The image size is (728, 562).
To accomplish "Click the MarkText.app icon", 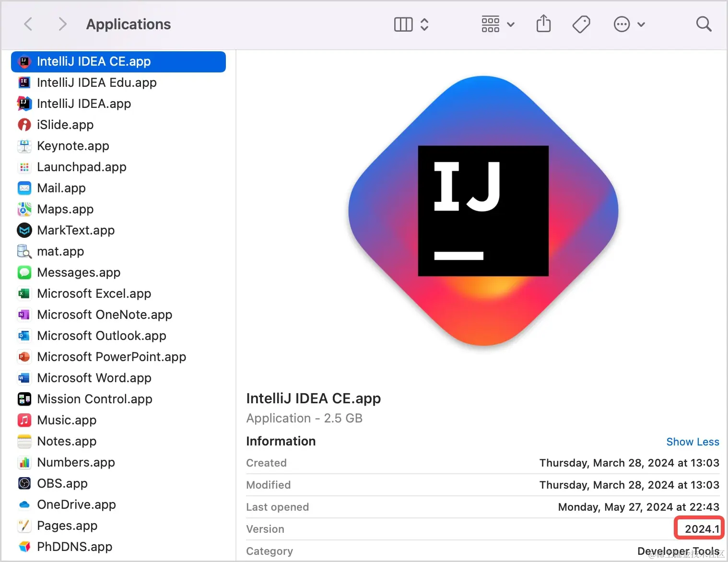I will pos(24,230).
